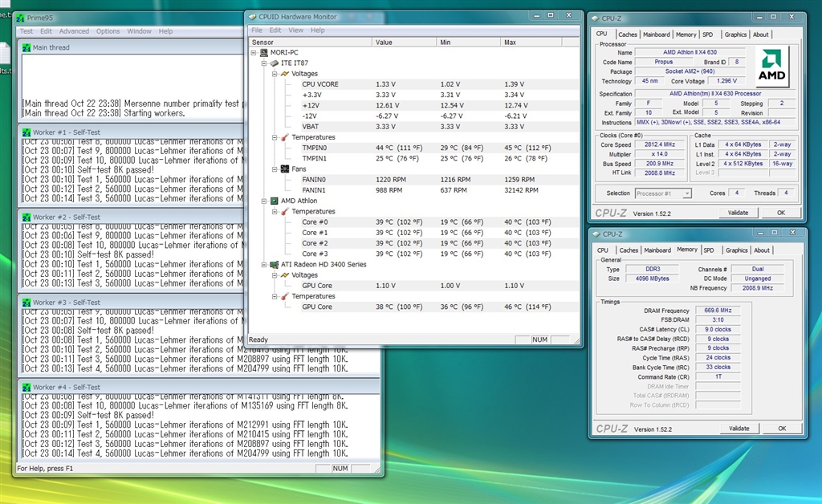Click the Voltages icon under ITE IT87

click(x=284, y=74)
